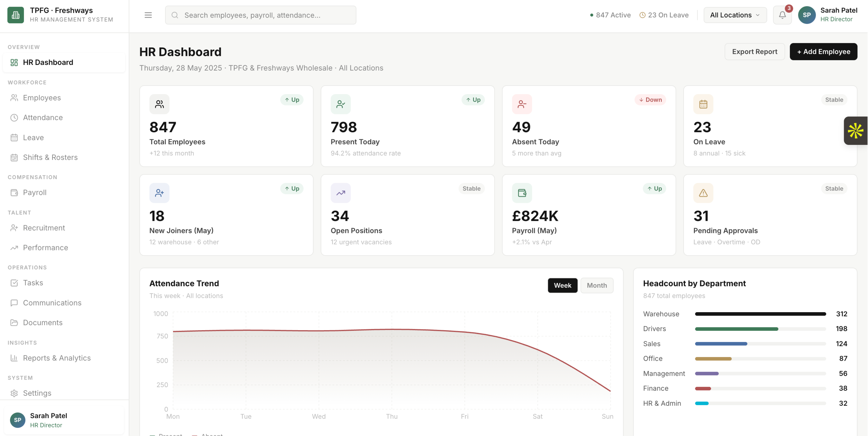Click the Attendance clock icon in sidebar
The image size is (868, 436).
pos(14,118)
